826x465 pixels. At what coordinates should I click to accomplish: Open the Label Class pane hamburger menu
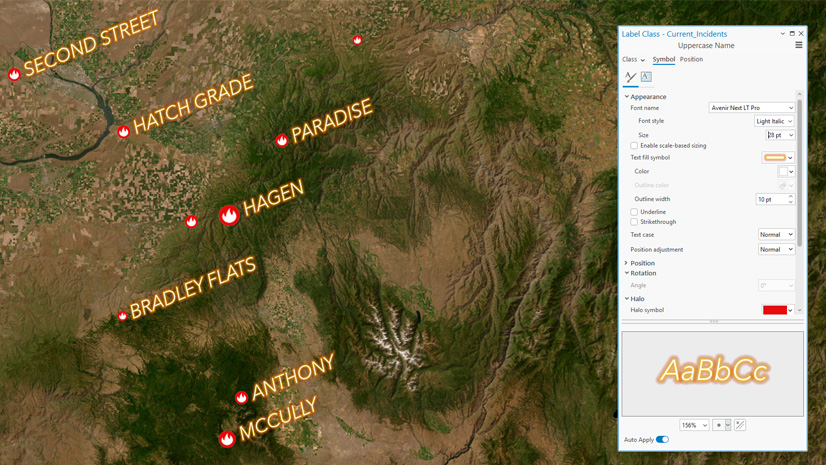pos(799,45)
